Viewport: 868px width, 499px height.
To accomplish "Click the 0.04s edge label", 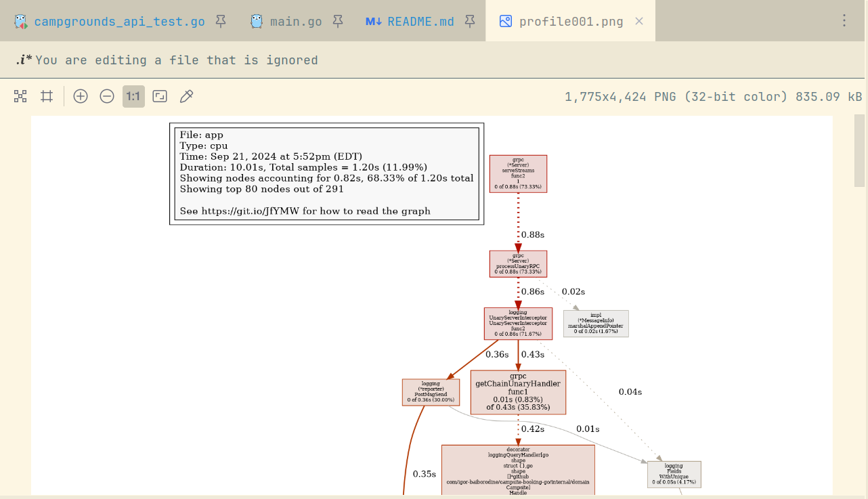I will [x=630, y=391].
